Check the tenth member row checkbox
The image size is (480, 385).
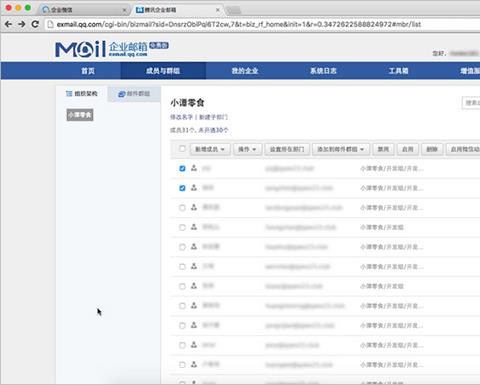coord(182,345)
